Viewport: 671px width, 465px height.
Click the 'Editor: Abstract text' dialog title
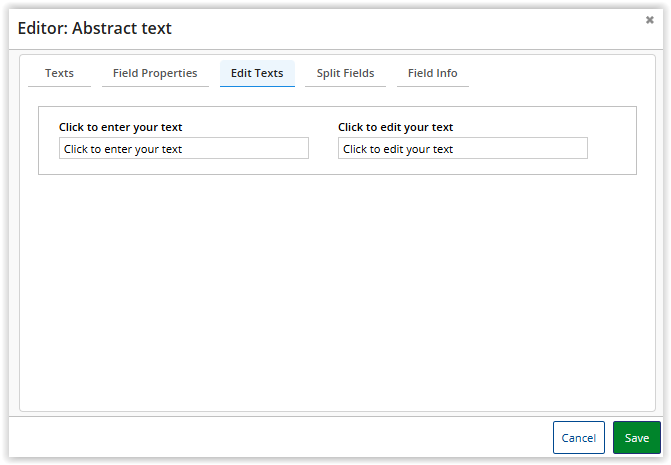click(95, 28)
